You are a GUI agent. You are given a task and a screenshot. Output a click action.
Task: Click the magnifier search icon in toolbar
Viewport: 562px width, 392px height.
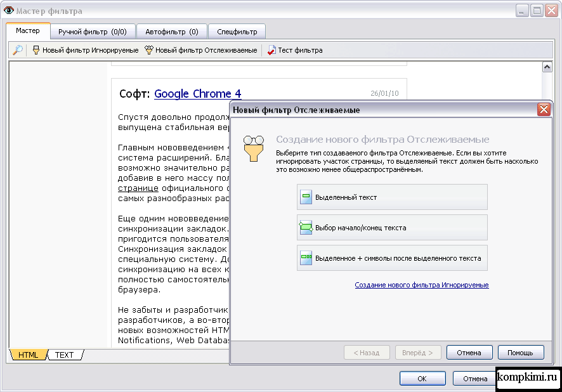click(18, 50)
